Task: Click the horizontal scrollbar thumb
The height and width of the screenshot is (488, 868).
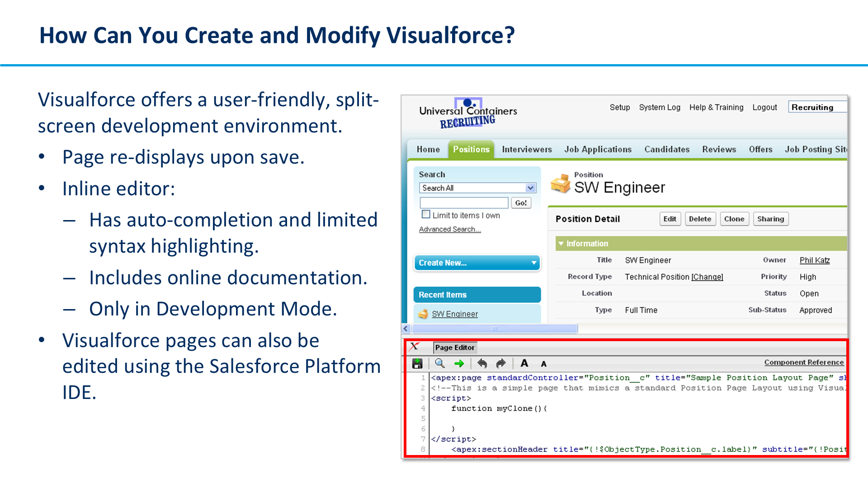Action: [494, 328]
